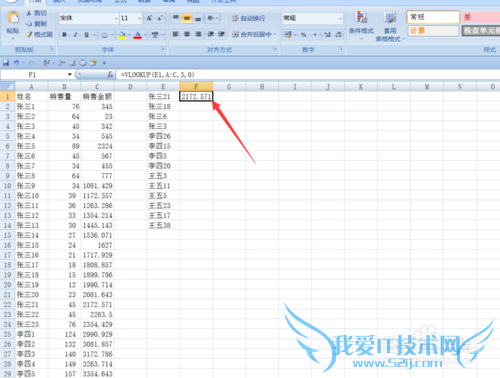Expand the borders dropdown arrow
Screen dimensions: 500x378
pos(112,34)
